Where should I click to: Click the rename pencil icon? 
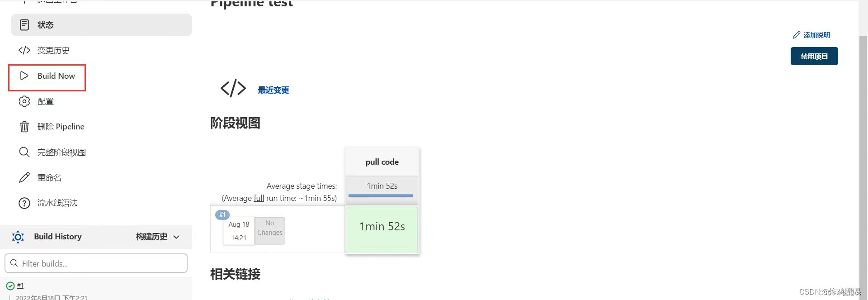24,177
